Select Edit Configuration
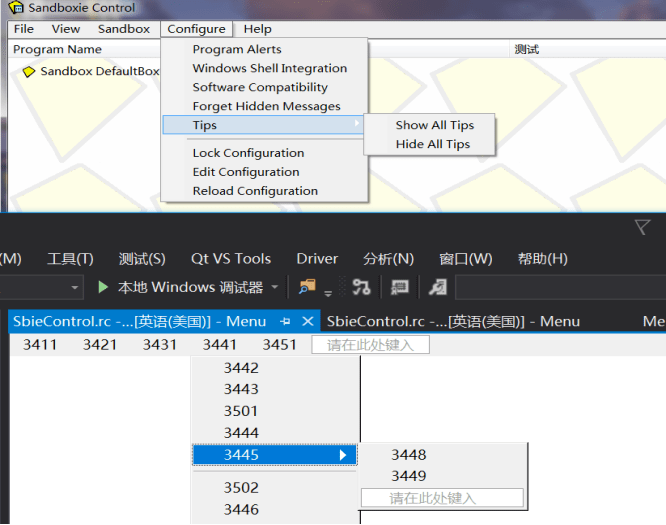This screenshot has height=525, width=666. click(x=246, y=172)
